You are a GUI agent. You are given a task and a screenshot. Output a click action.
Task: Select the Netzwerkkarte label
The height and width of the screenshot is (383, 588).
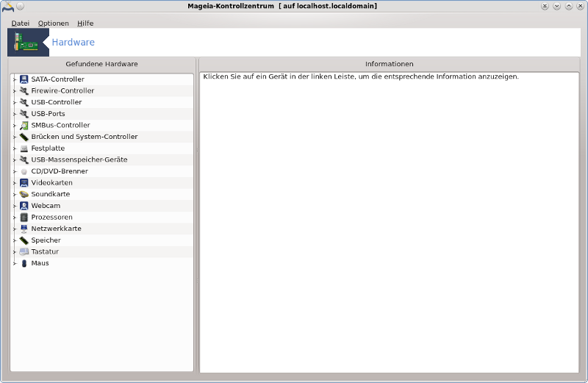[x=57, y=229]
